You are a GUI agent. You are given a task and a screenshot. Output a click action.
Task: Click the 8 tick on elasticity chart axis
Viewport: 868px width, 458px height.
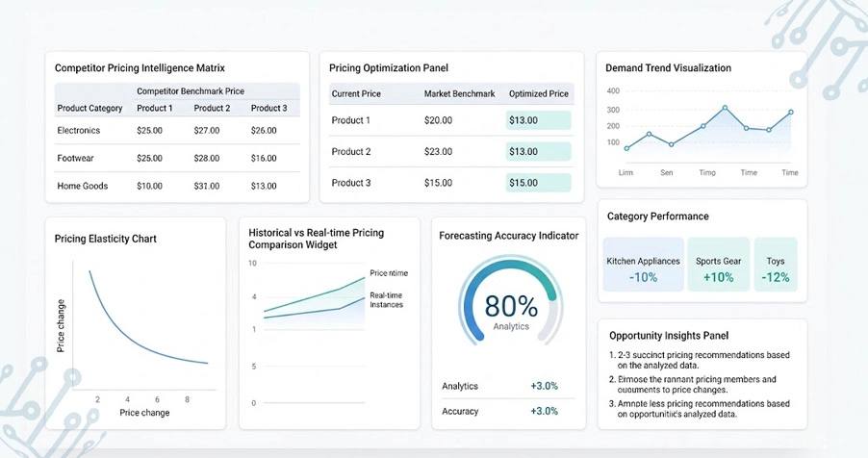tap(187, 399)
